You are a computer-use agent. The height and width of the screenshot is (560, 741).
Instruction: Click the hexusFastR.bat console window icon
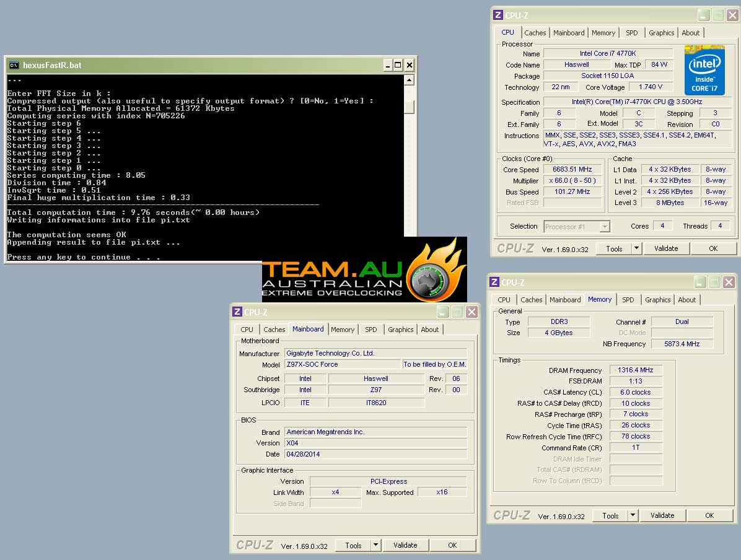pyautogui.click(x=14, y=65)
